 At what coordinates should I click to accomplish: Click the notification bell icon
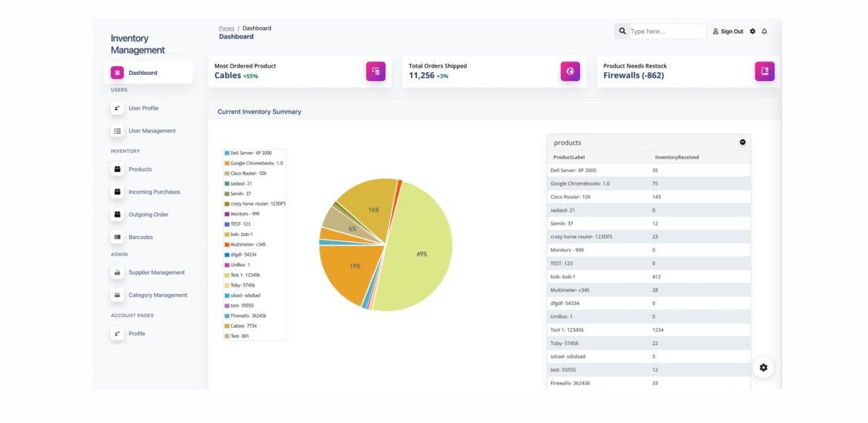pos(764,32)
